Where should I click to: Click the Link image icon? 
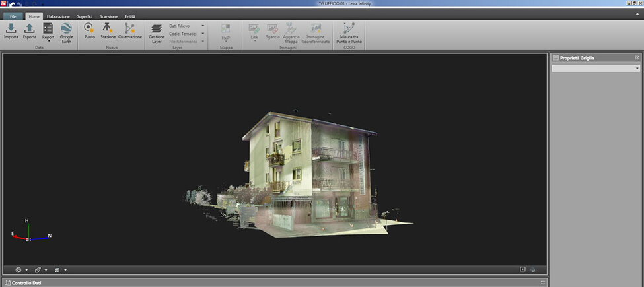pos(254,28)
